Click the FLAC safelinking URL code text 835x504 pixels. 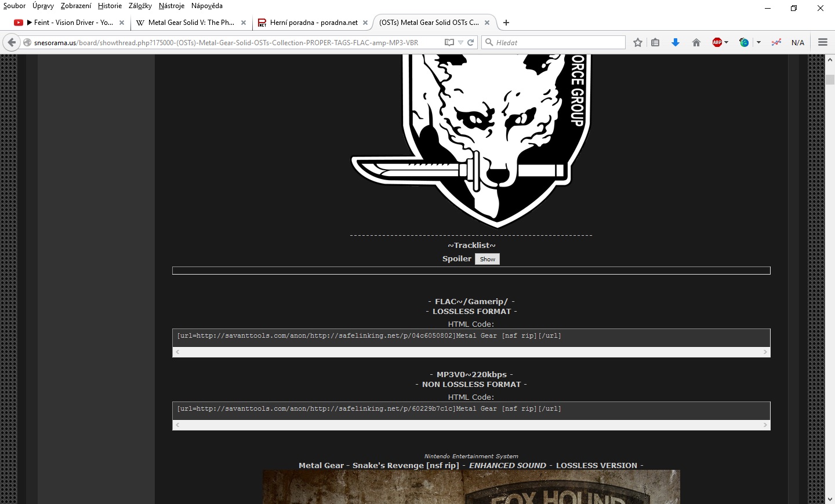click(x=369, y=336)
